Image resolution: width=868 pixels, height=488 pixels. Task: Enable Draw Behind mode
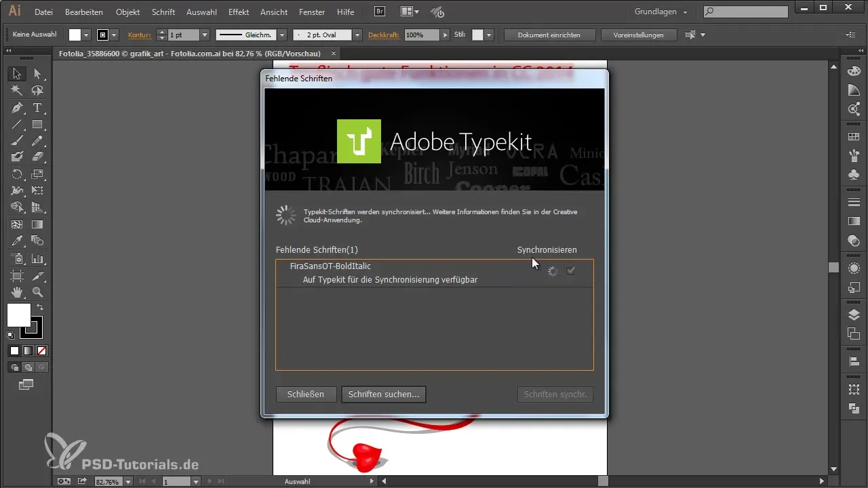[x=28, y=367]
